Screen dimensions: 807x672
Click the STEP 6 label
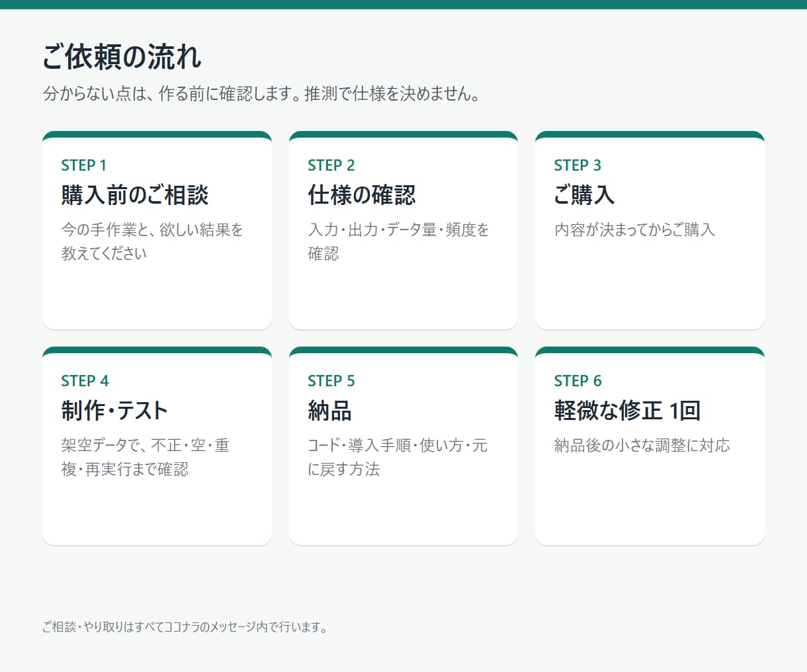577,381
